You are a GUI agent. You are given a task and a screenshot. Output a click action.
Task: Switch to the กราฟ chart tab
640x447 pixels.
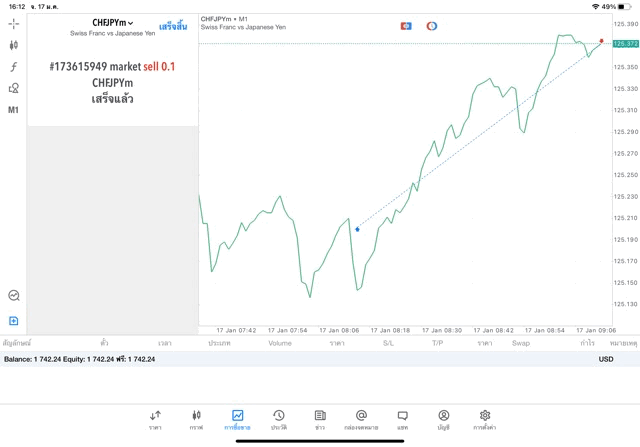(x=196, y=420)
